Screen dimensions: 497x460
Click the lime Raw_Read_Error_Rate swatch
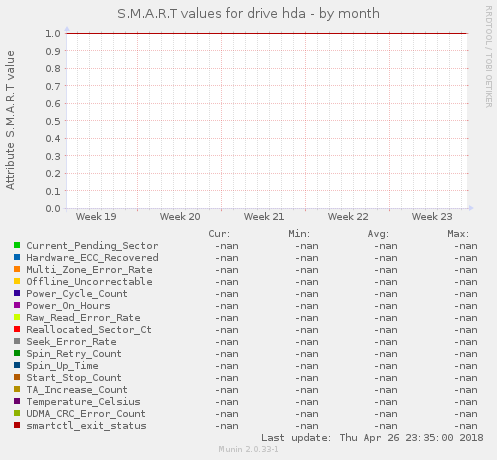(17, 317)
